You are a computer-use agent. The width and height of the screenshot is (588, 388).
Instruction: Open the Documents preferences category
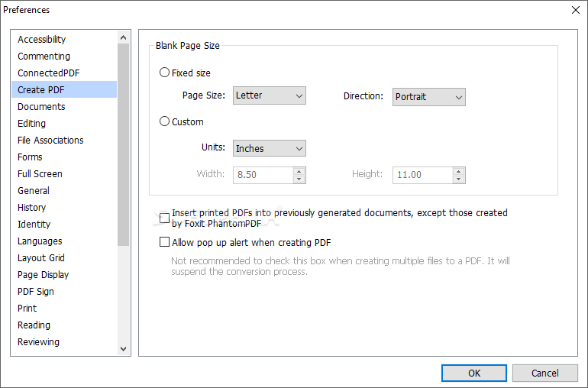pos(64,107)
